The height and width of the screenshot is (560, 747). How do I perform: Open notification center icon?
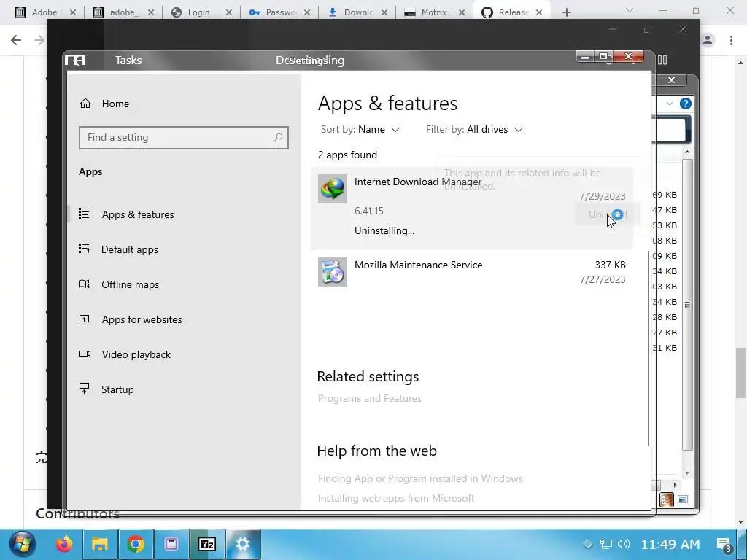tap(724, 544)
